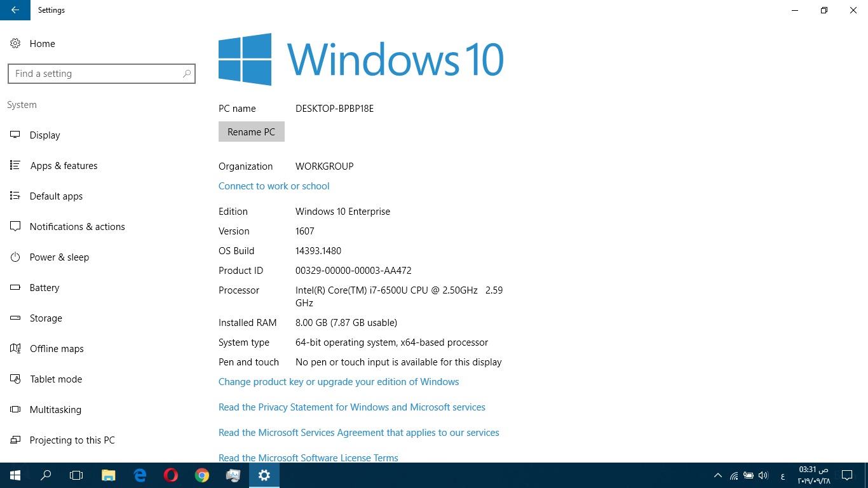Open Google Chrome from the taskbar
Screen dimensions: 868x488
click(x=201, y=475)
